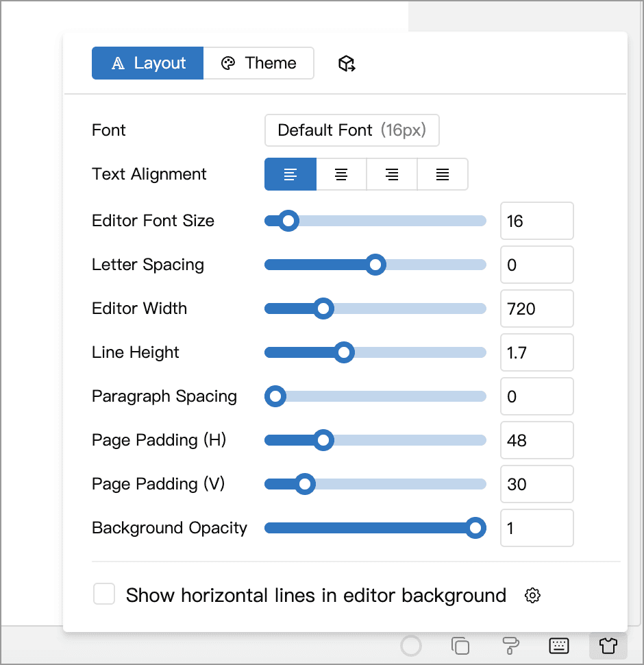Screen dimensions: 644x665
Task: Select right text alignment
Action: click(x=392, y=174)
